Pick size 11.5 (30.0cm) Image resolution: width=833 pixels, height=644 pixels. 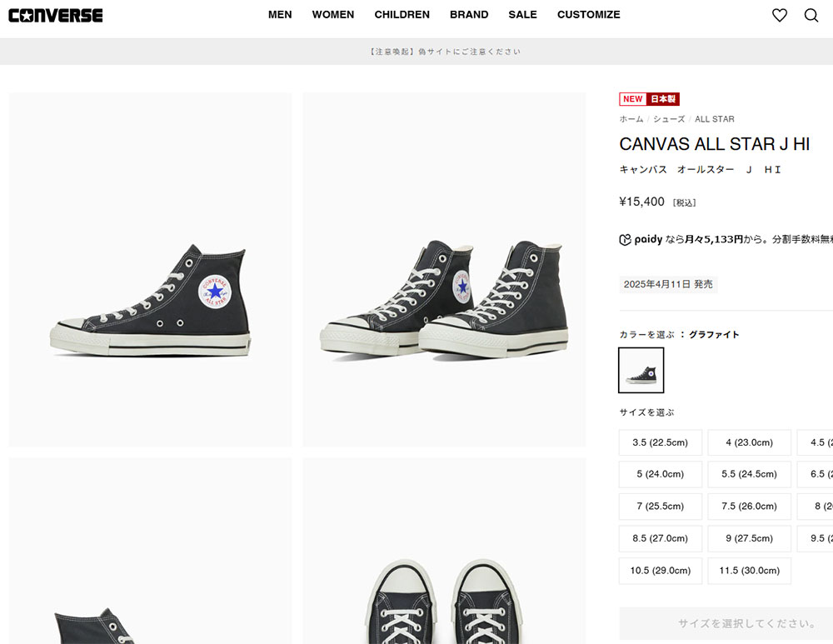pos(749,571)
